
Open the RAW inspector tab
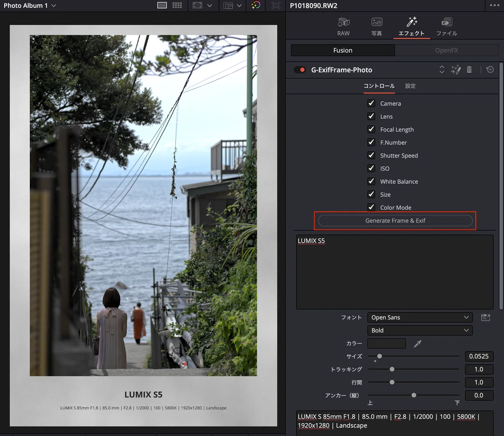point(343,26)
